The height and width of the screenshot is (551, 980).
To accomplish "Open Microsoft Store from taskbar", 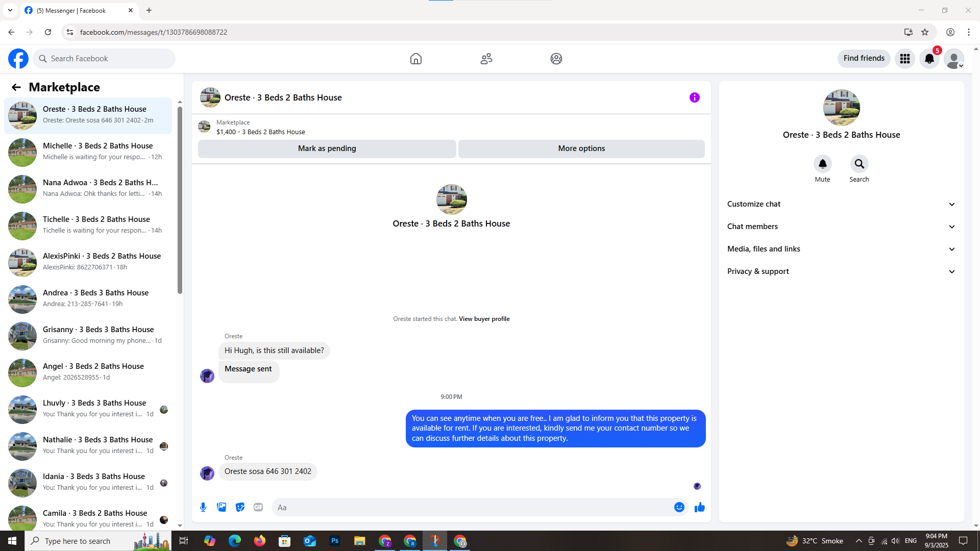I will (x=285, y=541).
